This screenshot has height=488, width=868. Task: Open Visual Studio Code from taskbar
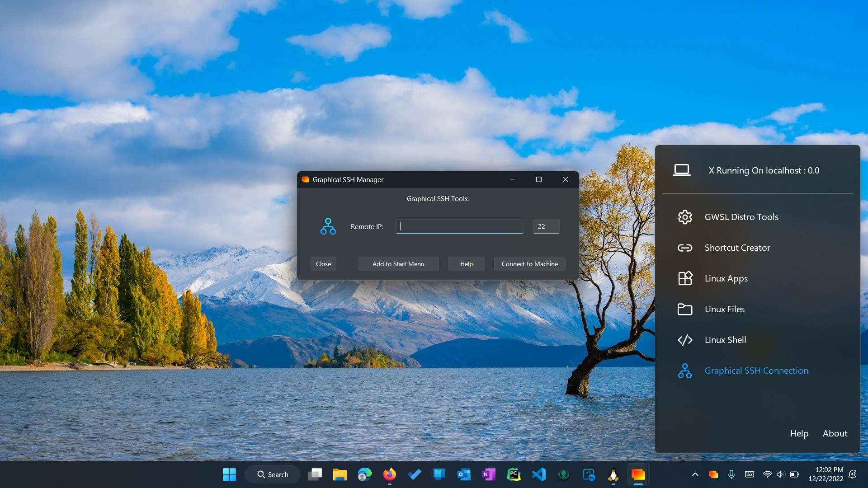(x=538, y=474)
